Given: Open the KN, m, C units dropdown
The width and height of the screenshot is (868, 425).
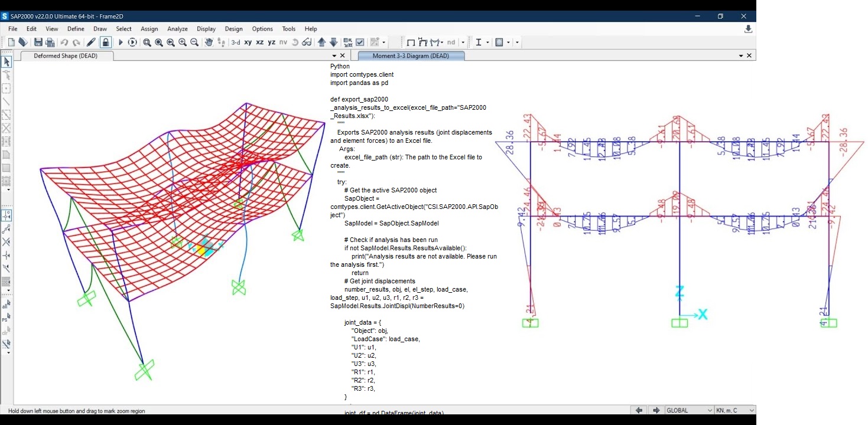Looking at the screenshot, I should (x=735, y=410).
